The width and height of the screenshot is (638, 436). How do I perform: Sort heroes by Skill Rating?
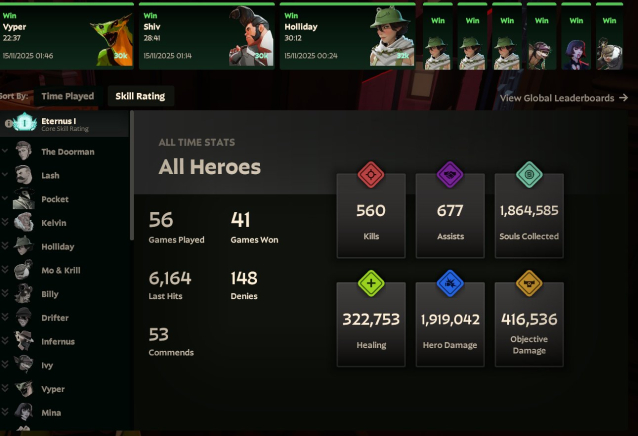[140, 96]
